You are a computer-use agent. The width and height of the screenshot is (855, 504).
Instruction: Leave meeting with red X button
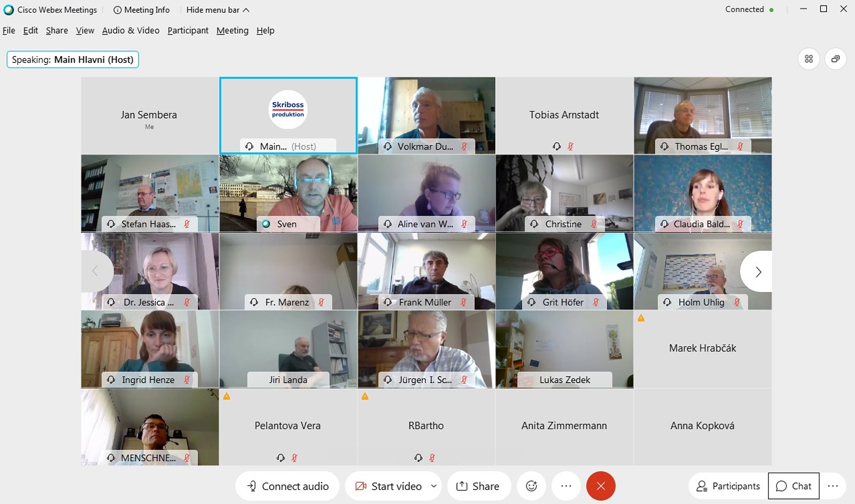point(601,486)
